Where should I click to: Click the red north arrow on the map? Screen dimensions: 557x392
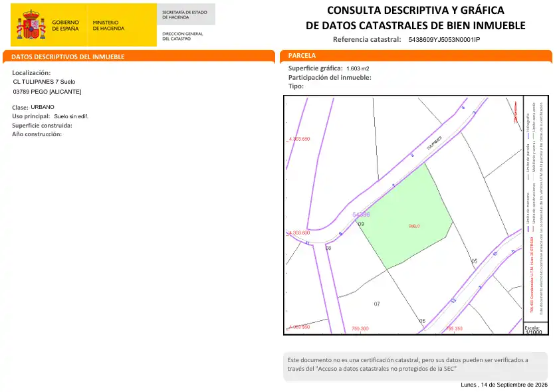tap(516, 112)
